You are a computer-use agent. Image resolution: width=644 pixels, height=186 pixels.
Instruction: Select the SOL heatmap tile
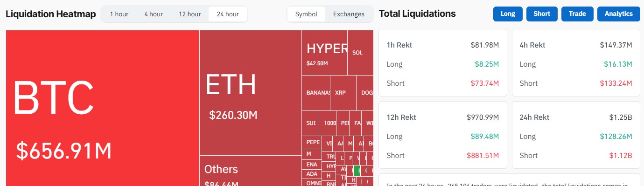[x=360, y=53]
